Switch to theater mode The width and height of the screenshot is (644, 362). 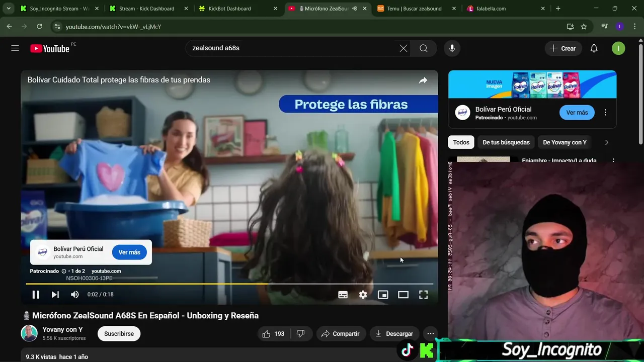click(404, 295)
